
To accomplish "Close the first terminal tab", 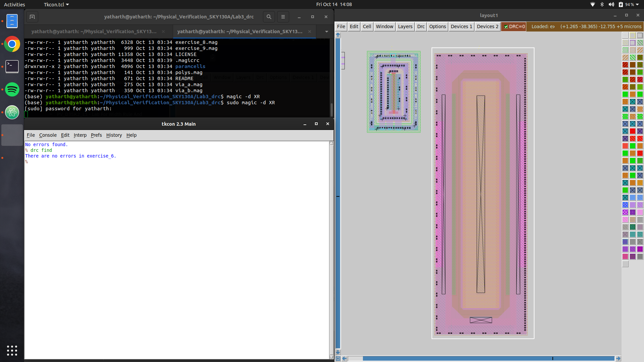I will [x=163, y=32].
